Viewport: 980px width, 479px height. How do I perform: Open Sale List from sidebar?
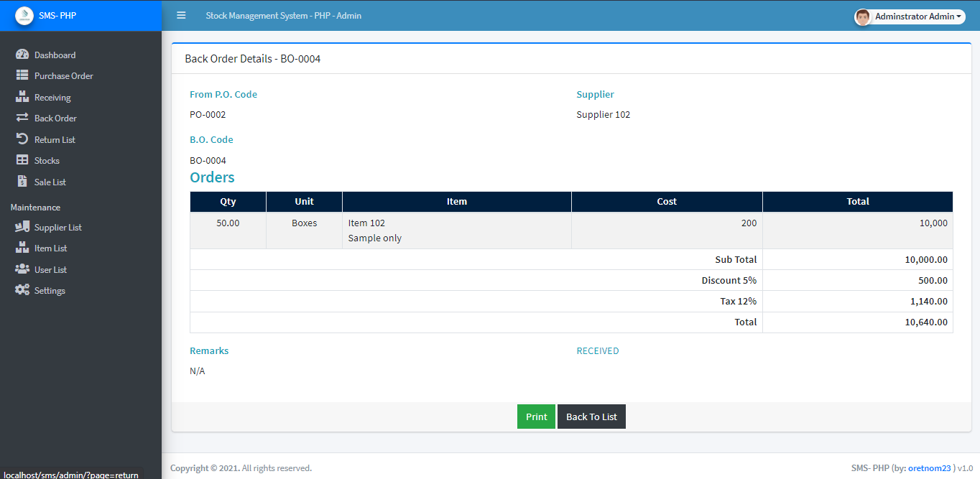(80, 182)
